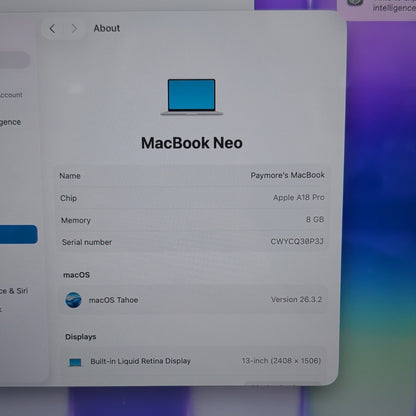The image size is (416, 416).
Task: Open the macOS Tahoe row
Action: [193, 300]
